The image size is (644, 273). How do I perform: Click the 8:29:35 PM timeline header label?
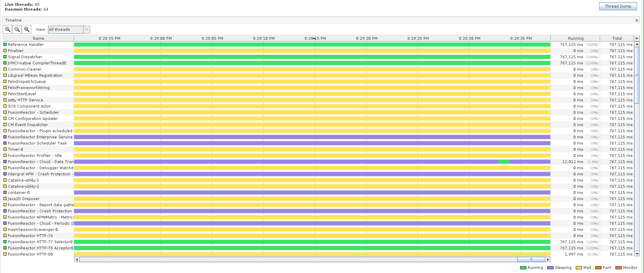[x=521, y=38]
